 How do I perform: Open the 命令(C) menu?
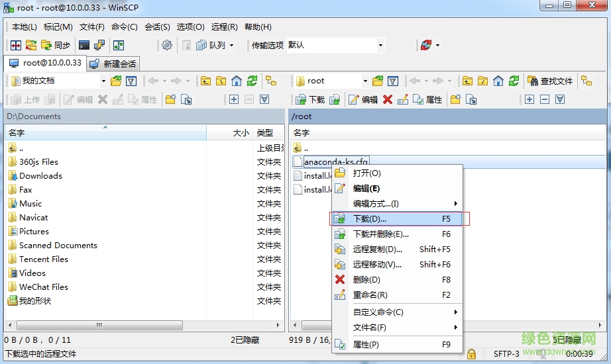[125, 27]
